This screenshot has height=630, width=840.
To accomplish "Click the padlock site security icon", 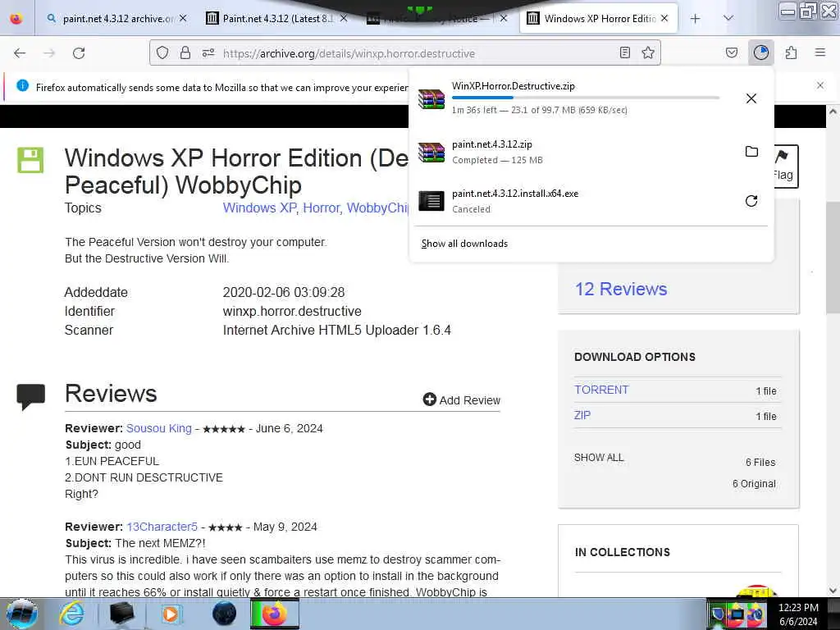I will 185,53.
